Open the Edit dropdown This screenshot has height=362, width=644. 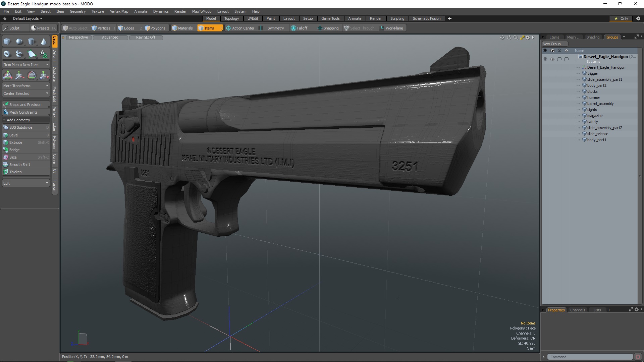tap(26, 183)
